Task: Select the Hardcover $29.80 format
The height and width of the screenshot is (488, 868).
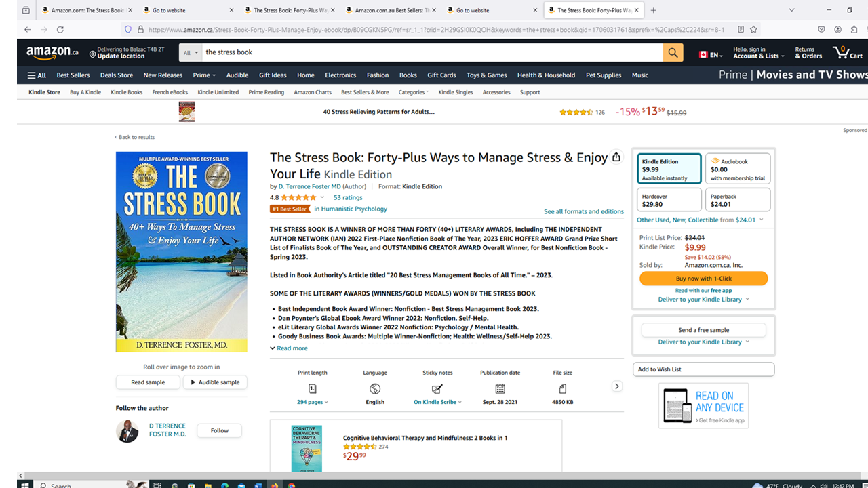Action: tap(669, 200)
